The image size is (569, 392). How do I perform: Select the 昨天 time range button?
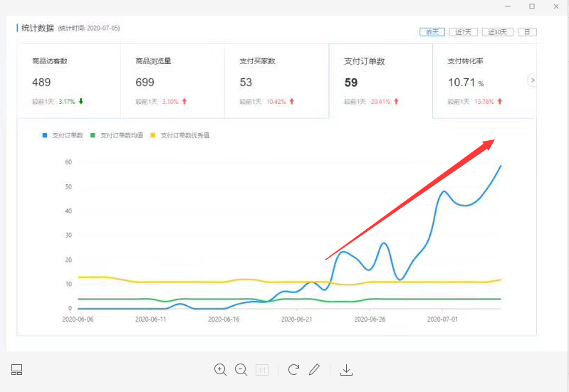[x=432, y=32]
